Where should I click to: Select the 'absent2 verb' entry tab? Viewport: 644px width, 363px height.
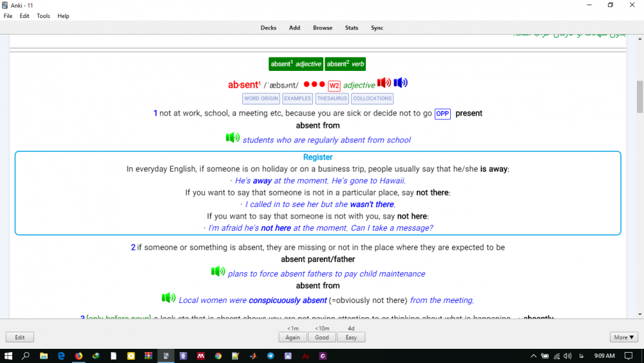point(345,64)
